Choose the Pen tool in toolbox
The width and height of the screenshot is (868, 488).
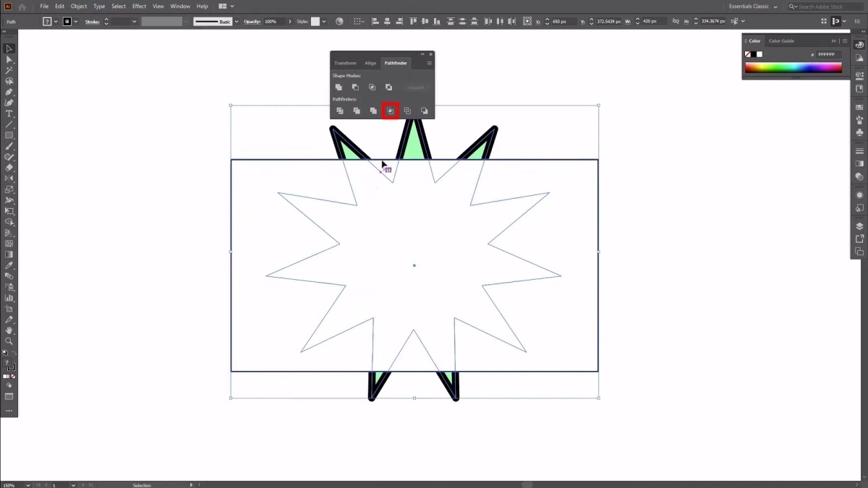[9, 92]
